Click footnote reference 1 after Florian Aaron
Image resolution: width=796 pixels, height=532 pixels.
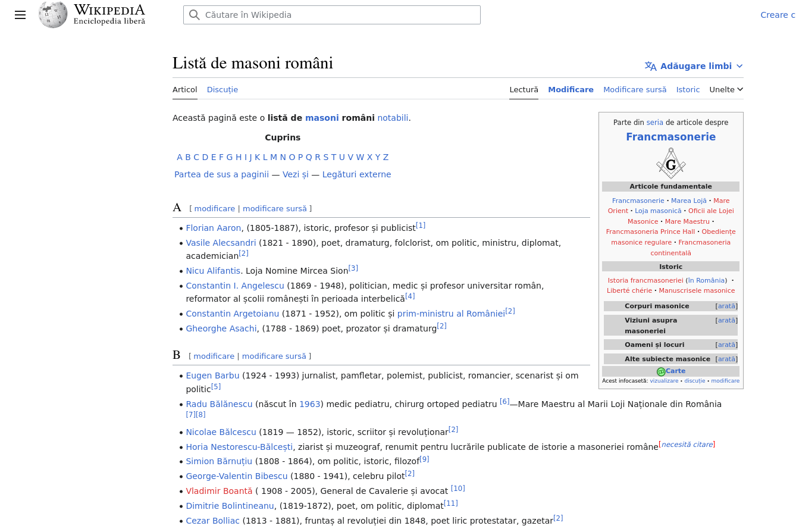click(421, 226)
